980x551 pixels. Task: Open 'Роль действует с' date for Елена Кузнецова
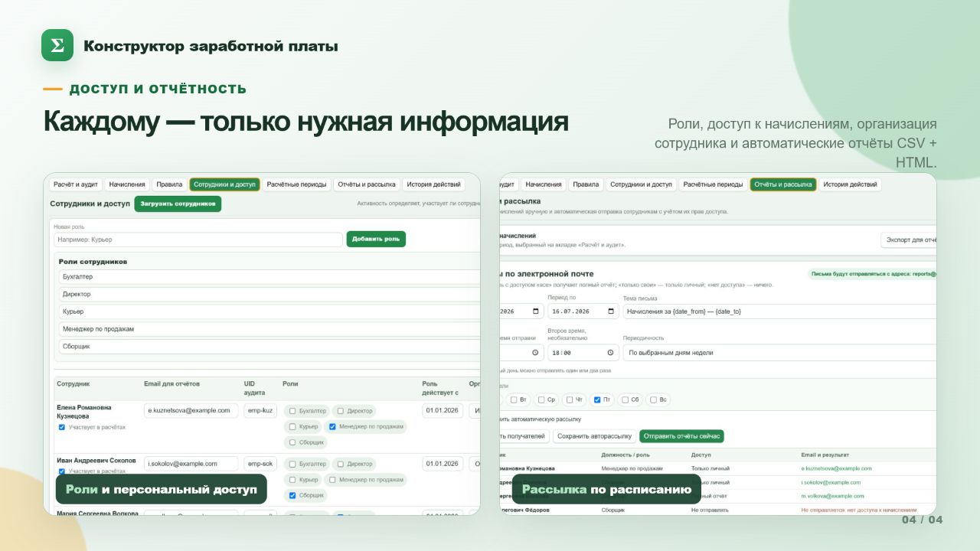pyautogui.click(x=442, y=411)
